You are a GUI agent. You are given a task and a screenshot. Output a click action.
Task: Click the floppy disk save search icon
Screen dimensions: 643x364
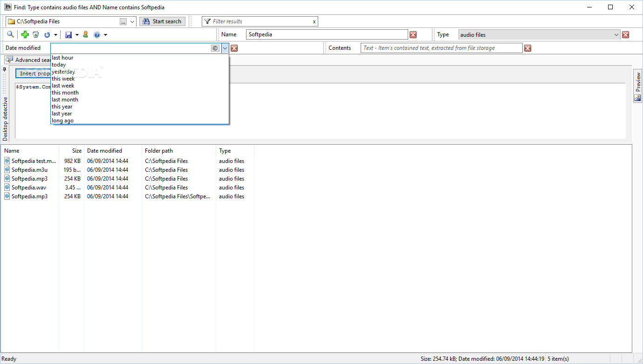pyautogui.click(x=68, y=34)
